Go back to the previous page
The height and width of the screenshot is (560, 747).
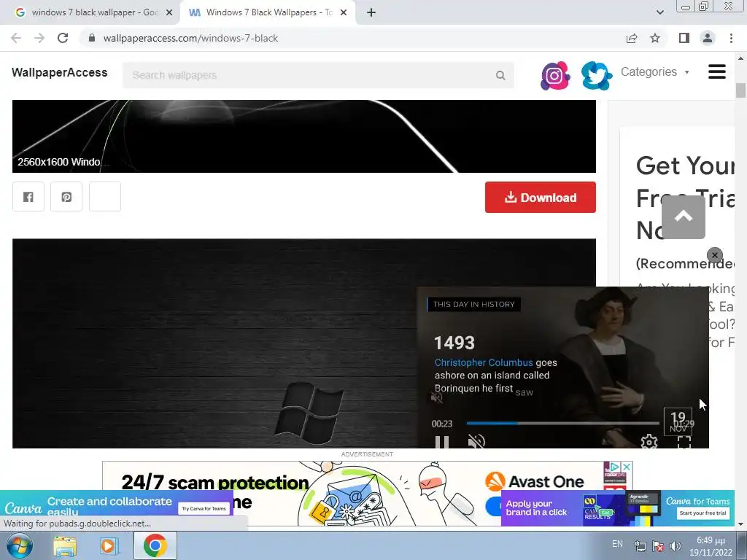coord(16,38)
